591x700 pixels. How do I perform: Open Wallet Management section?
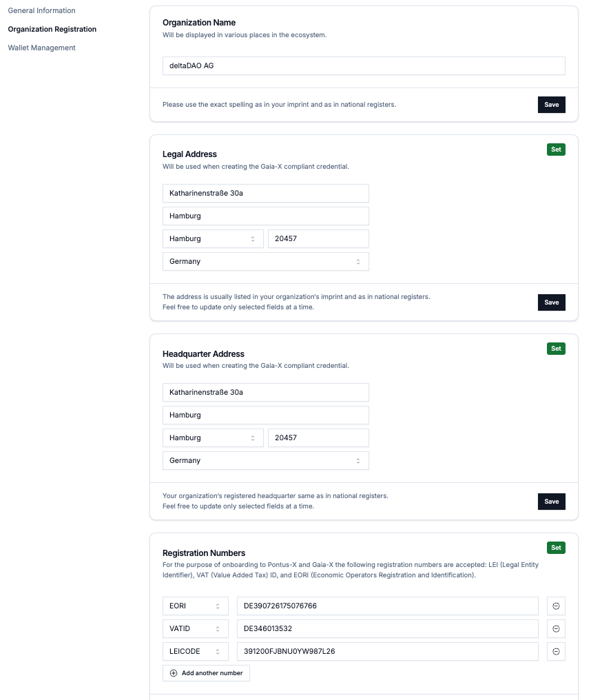tap(41, 48)
